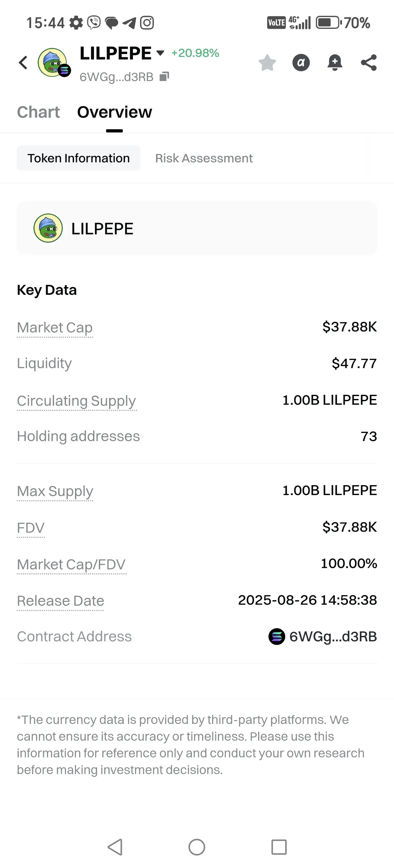Show the Circulating Supply definition
The height and width of the screenshot is (868, 394).
[x=77, y=401]
